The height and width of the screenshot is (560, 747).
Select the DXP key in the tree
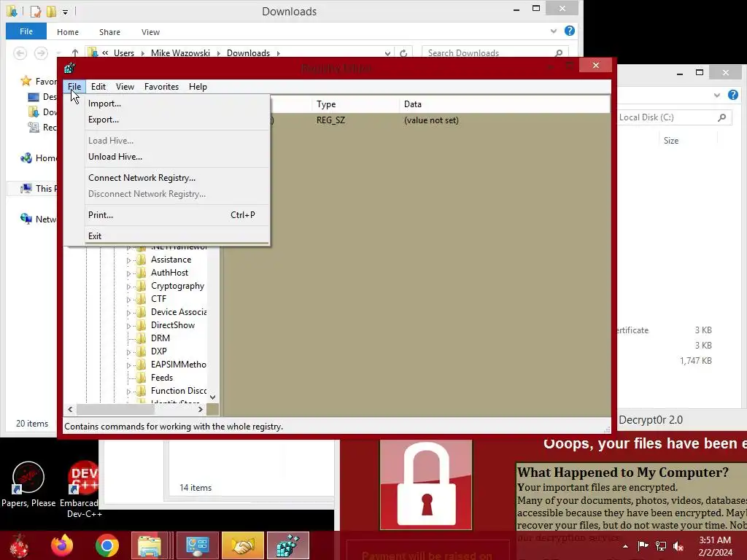[158, 351]
